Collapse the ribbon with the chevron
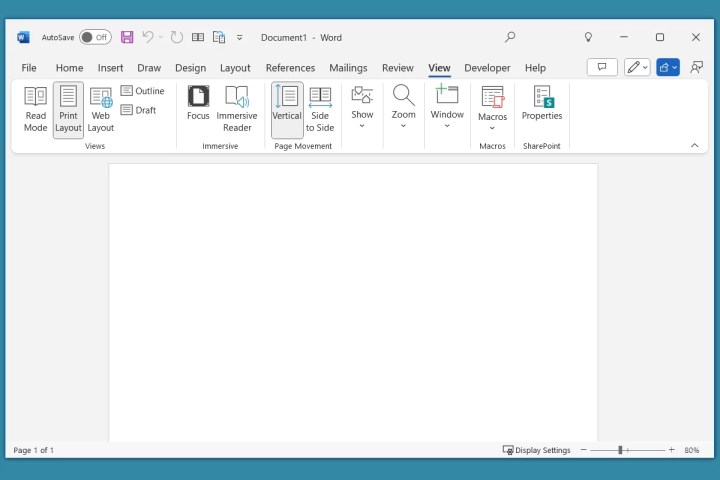720x480 pixels. point(695,145)
